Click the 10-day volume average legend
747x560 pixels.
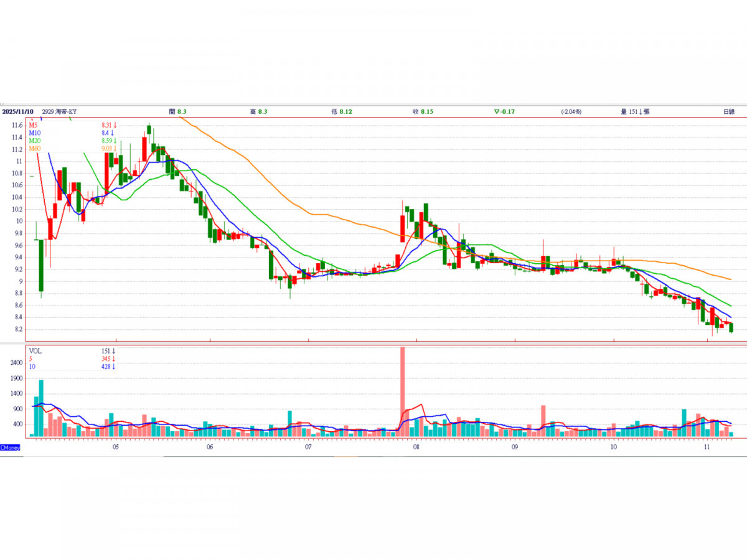coord(32,366)
